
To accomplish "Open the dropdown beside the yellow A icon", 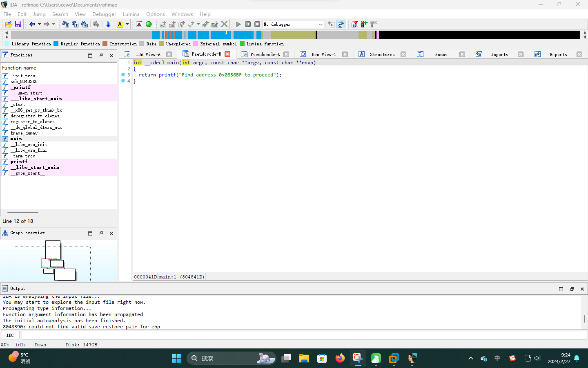I will [x=127, y=24].
